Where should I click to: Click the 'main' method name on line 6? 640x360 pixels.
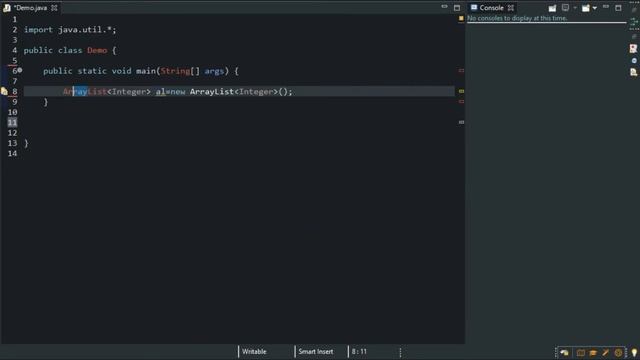[x=146, y=71]
